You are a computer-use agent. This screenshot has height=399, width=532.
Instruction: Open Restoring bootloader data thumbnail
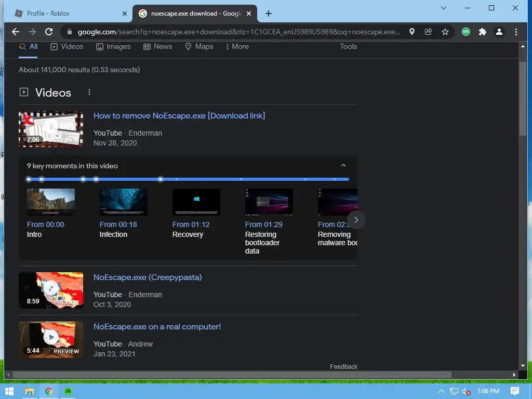tap(269, 202)
